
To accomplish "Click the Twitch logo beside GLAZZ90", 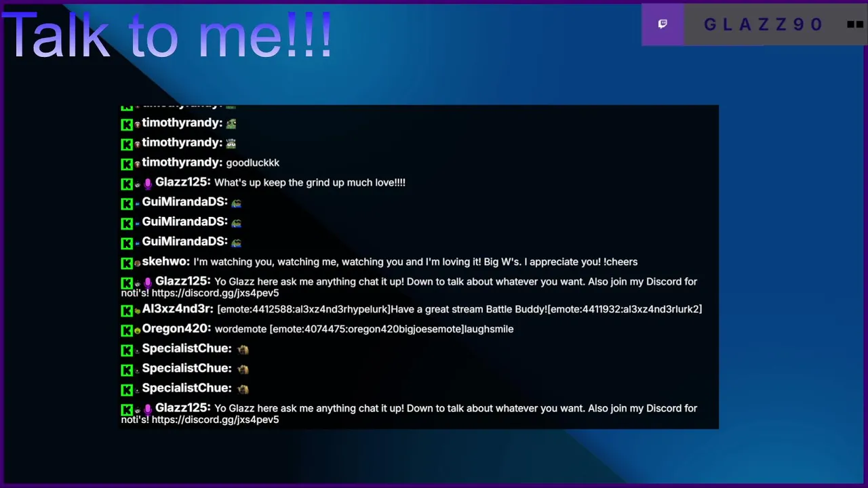I will pos(663,24).
